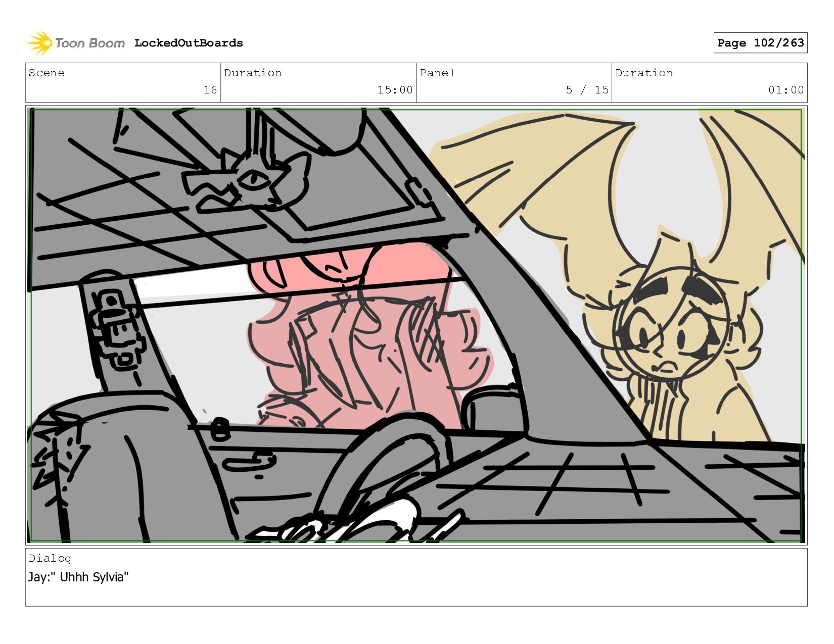The width and height of the screenshot is (834, 644).
Task: Click the Scene label
Action: coord(47,73)
